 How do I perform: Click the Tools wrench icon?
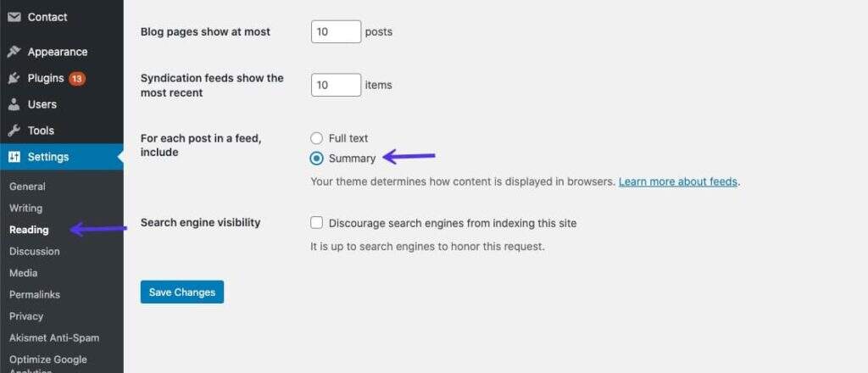click(14, 131)
